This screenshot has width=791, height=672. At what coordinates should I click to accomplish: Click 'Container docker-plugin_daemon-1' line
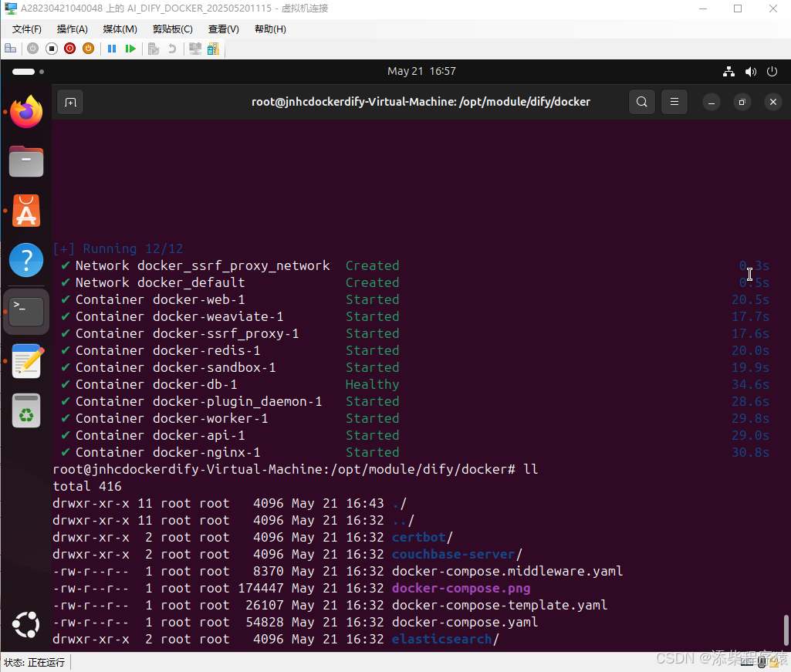pos(198,402)
